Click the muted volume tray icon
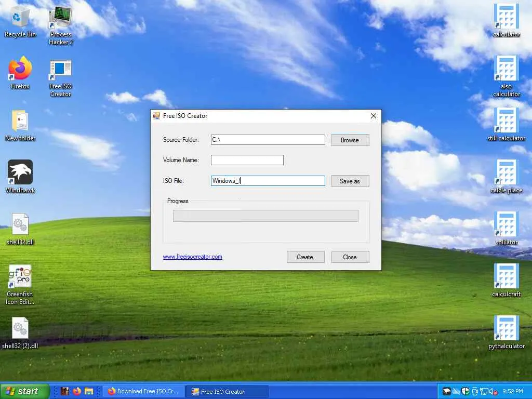 point(494,391)
